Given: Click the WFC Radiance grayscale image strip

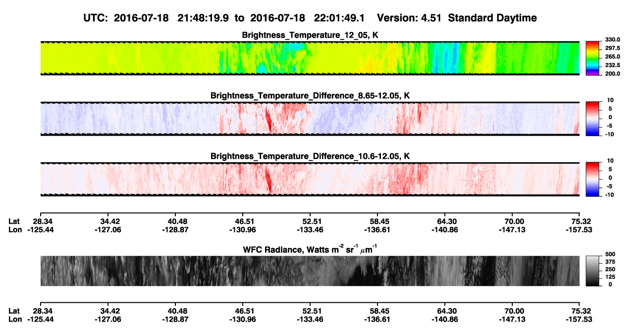Looking at the screenshot, I should tap(310, 271).
